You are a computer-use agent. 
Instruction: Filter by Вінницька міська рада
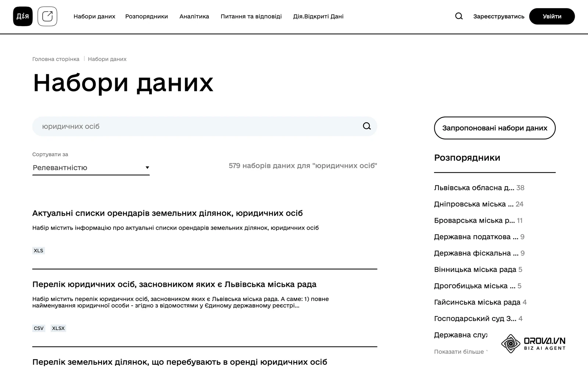[x=478, y=269]
